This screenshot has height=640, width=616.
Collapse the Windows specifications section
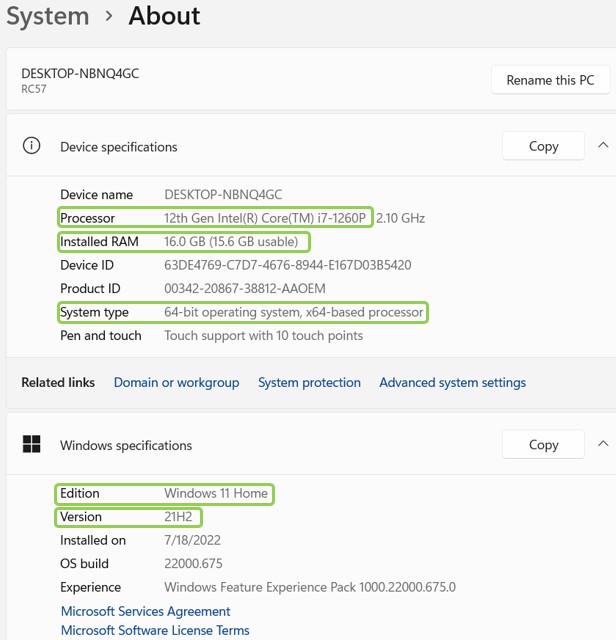(602, 445)
